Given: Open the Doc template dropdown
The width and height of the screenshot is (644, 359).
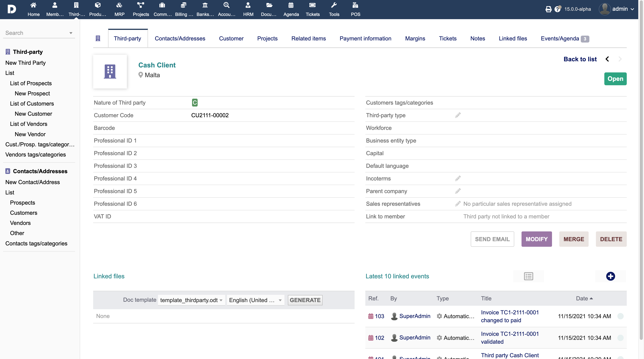Looking at the screenshot, I should click(191, 300).
